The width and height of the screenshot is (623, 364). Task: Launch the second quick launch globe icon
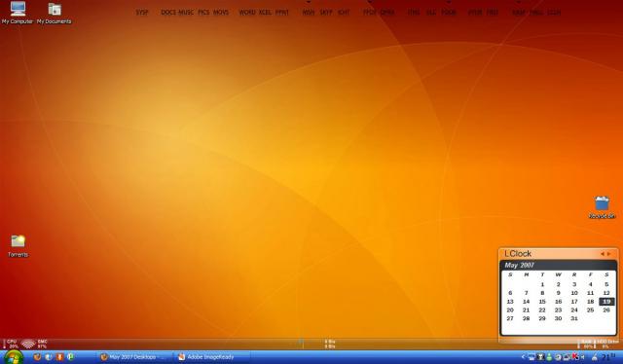click(49, 357)
